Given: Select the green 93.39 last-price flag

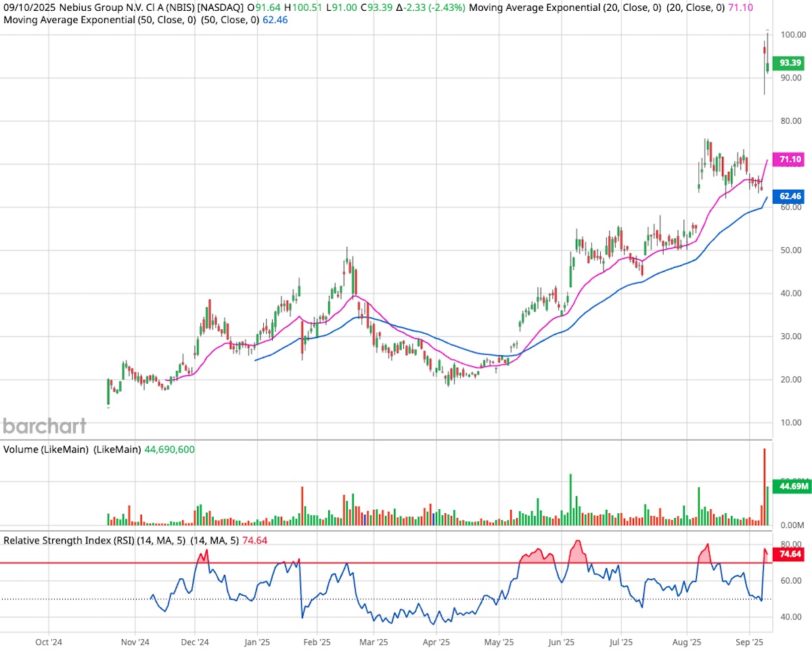Looking at the screenshot, I should pyautogui.click(x=789, y=63).
